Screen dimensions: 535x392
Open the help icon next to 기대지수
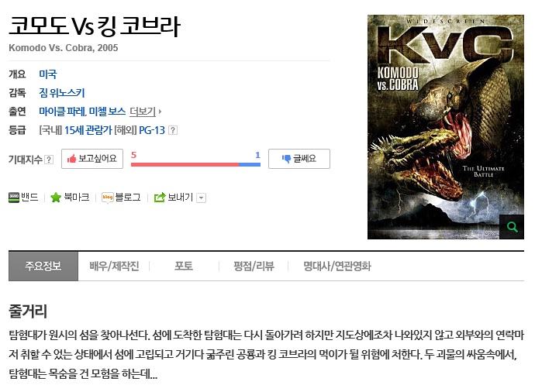49,160
